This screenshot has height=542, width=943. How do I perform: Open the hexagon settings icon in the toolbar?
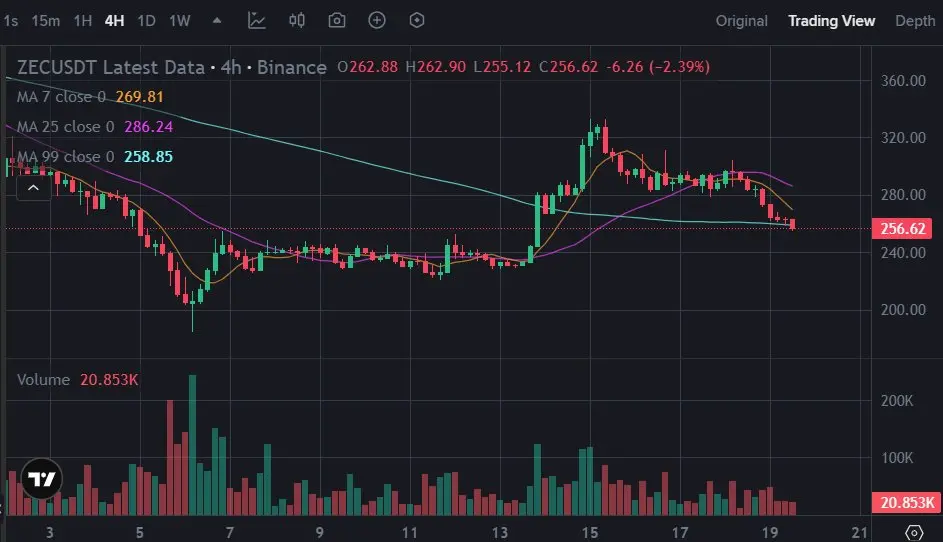(x=417, y=20)
